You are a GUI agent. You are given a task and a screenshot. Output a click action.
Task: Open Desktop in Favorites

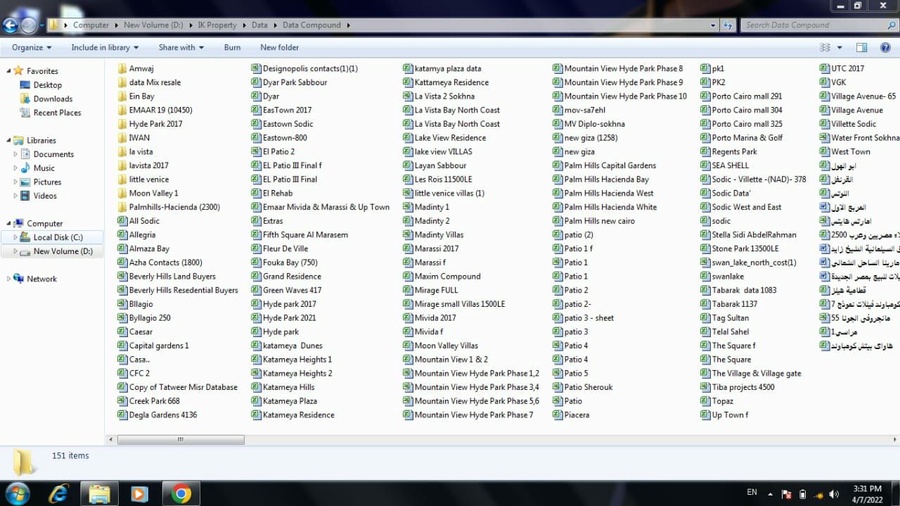coord(48,85)
